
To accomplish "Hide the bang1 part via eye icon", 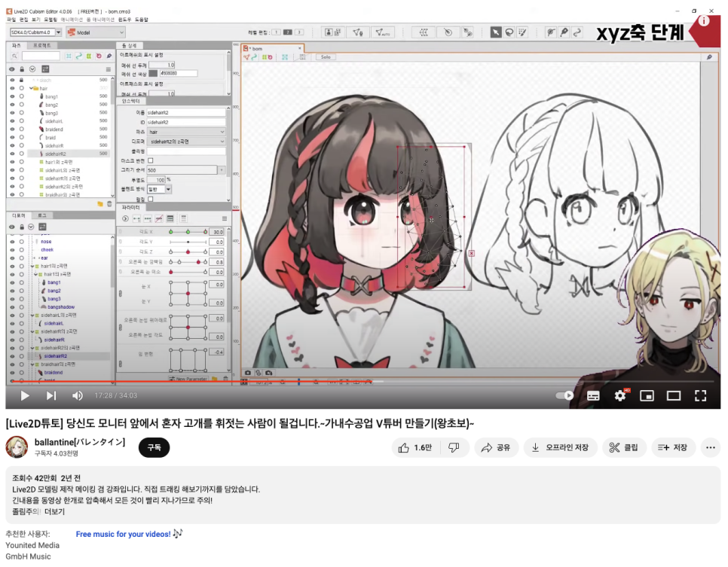I will (x=12, y=96).
